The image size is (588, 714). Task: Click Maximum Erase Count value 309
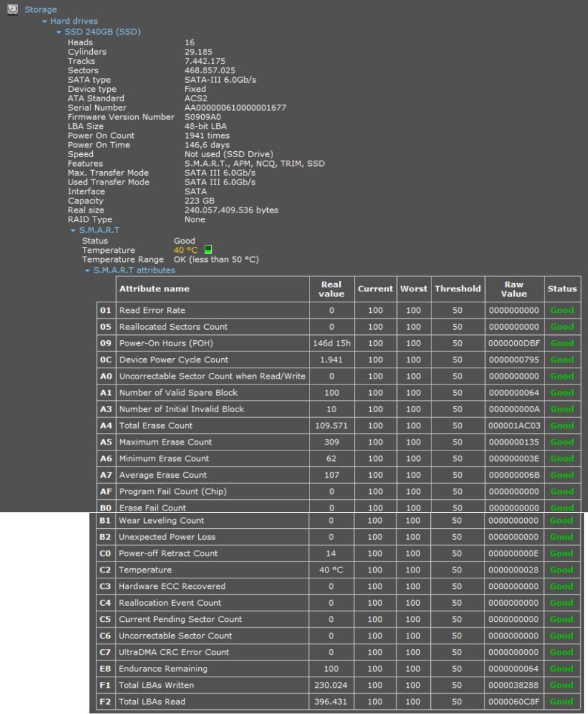331,442
